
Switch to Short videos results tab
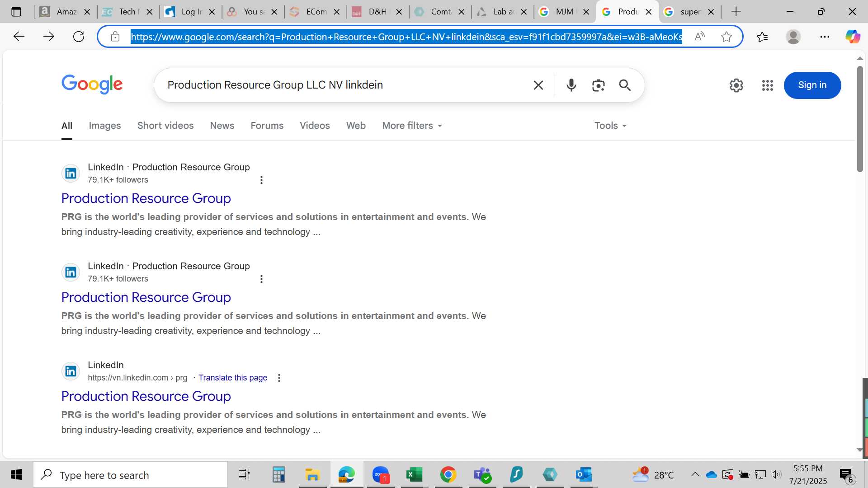click(165, 126)
